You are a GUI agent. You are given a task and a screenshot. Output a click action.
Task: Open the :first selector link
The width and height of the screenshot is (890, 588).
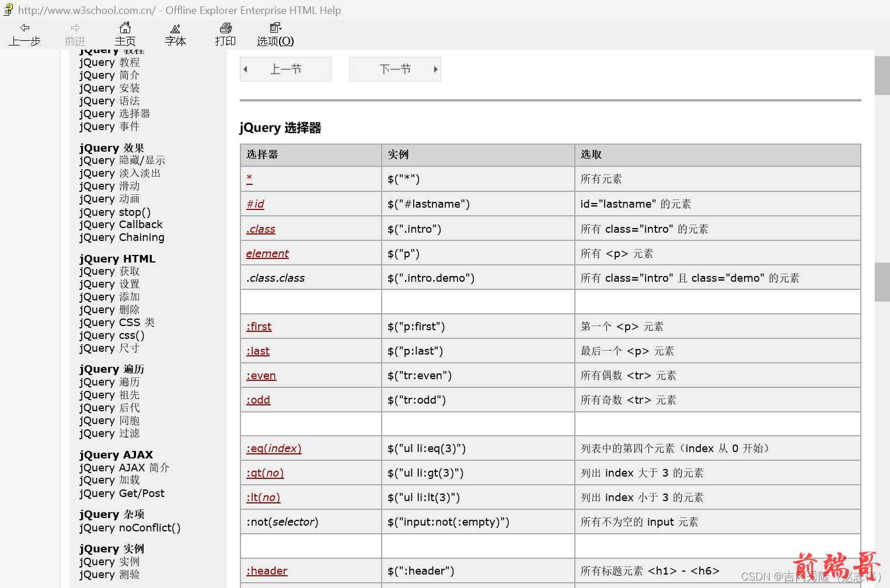259,327
